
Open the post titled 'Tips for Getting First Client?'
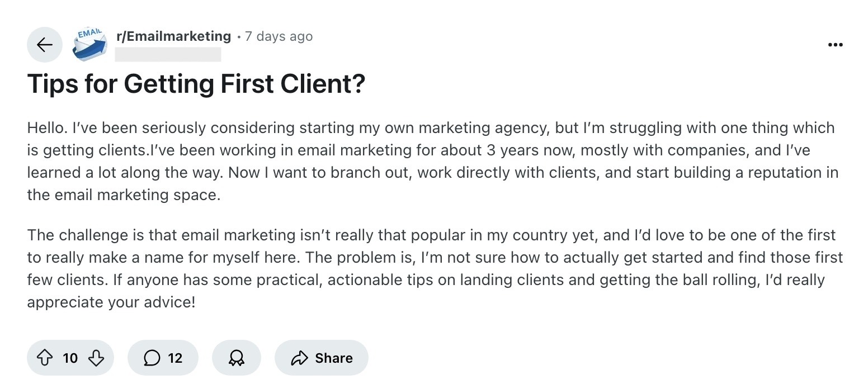(196, 84)
